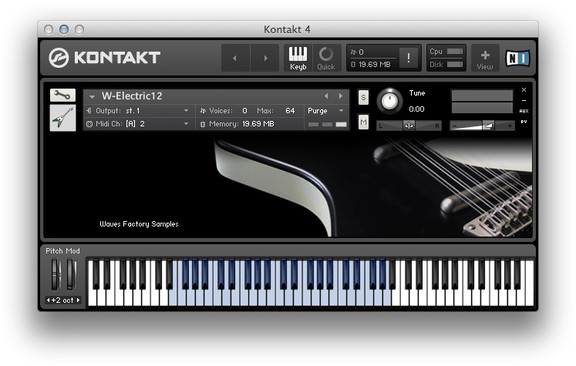Toggle the Keyb on-screen keyboard button
Image resolution: width=576 pixels, height=366 pixels.
298,58
